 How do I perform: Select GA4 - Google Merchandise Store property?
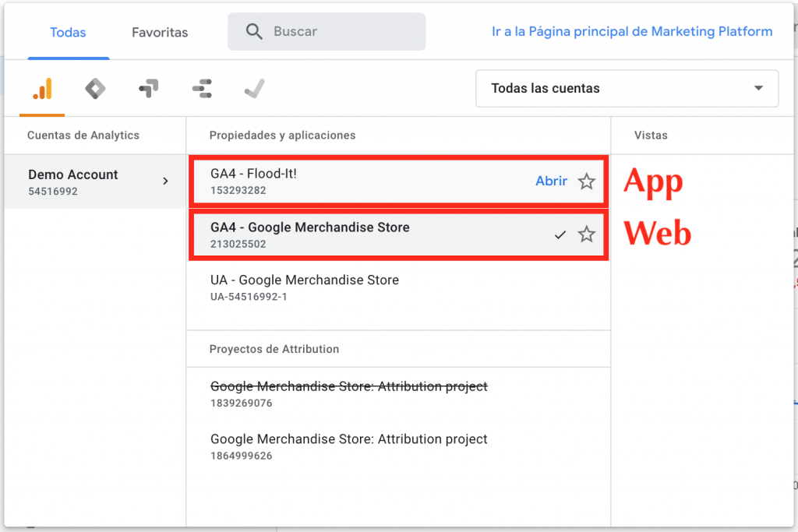click(x=398, y=234)
